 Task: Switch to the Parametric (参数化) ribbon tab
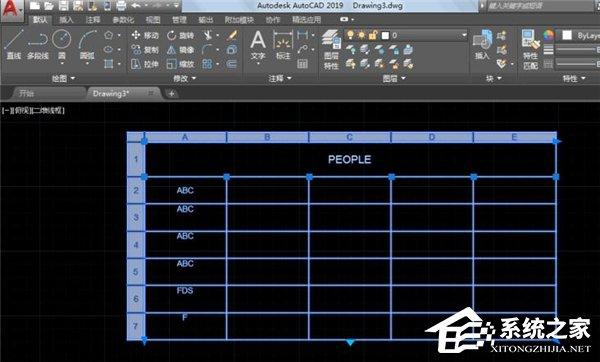pyautogui.click(x=123, y=20)
